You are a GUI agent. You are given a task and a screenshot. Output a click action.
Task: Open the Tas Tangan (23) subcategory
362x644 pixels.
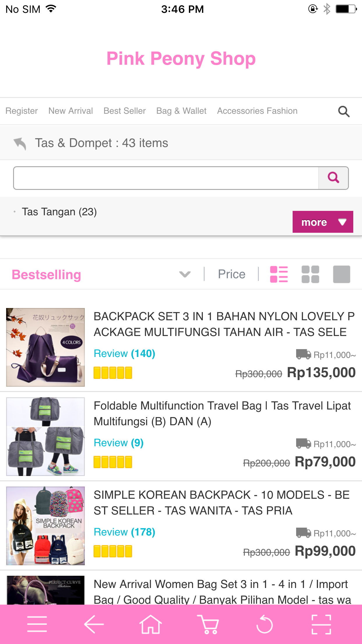[59, 212]
